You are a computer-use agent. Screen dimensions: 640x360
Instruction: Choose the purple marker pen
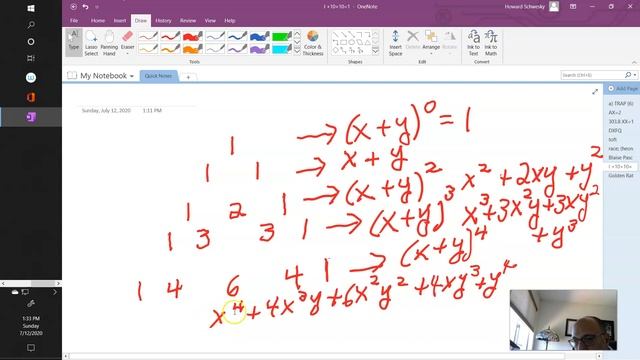click(260, 49)
